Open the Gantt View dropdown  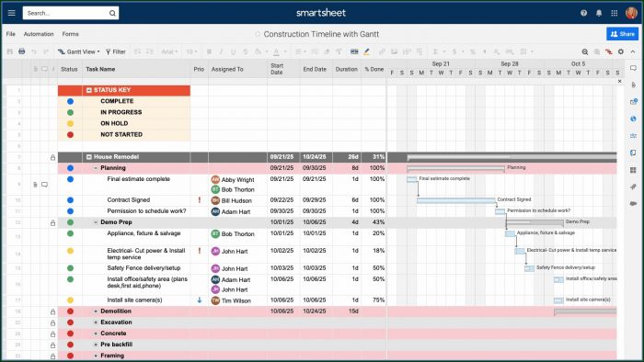[x=79, y=51]
